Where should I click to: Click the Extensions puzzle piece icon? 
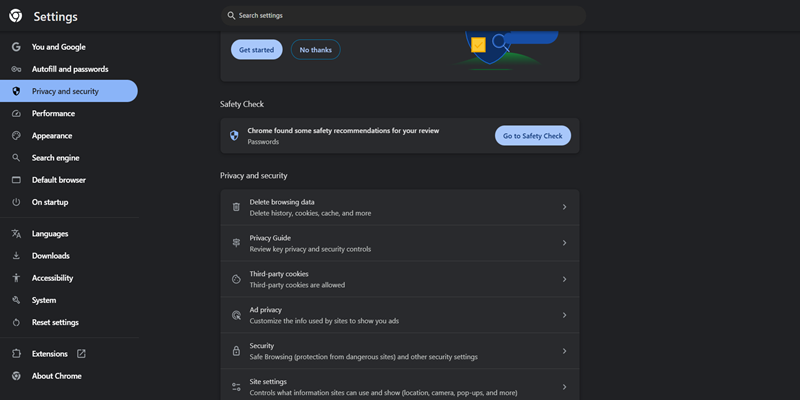click(16, 354)
